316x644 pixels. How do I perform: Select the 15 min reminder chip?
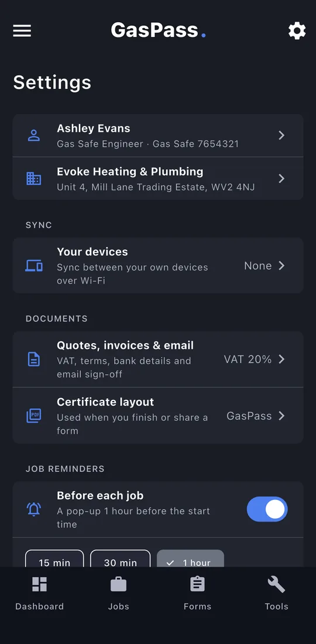pos(54,559)
